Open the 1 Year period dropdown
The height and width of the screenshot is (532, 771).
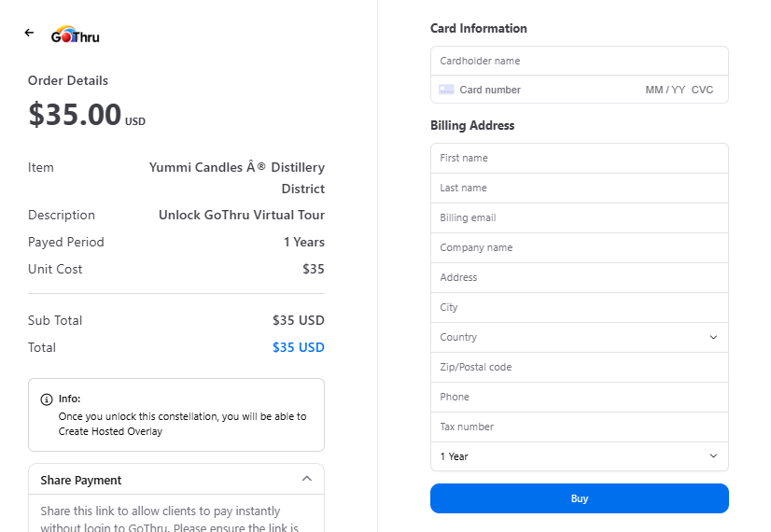coord(579,456)
